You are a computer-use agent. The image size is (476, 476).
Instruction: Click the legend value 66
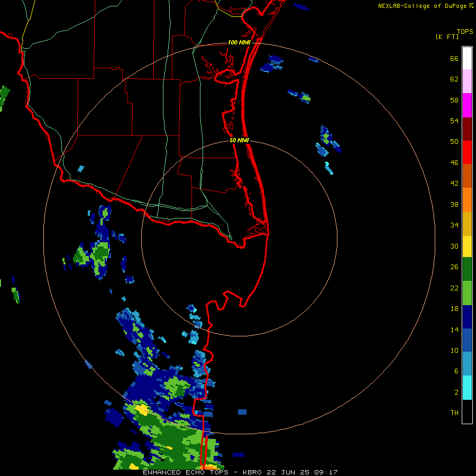[x=454, y=58]
